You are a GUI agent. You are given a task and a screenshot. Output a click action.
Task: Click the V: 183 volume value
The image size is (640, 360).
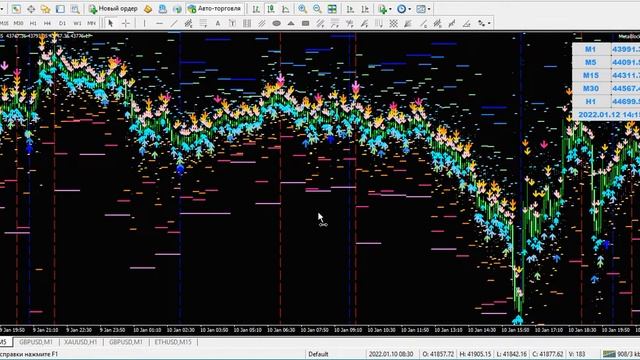point(577,354)
